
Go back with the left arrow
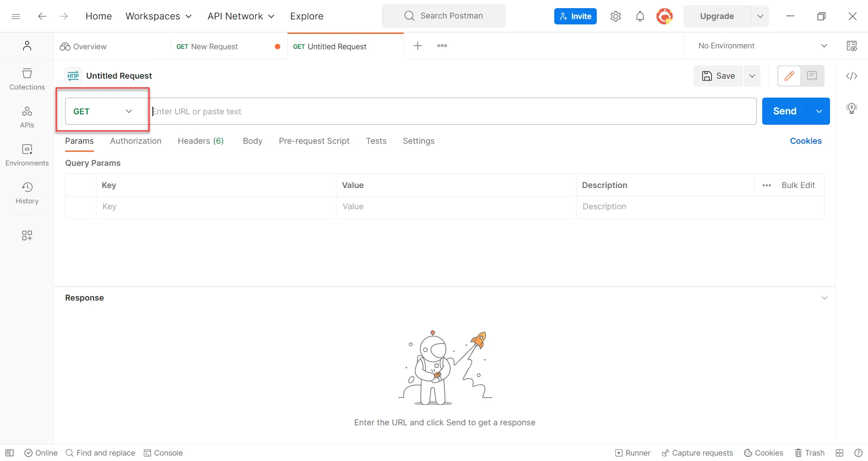pyautogui.click(x=42, y=16)
